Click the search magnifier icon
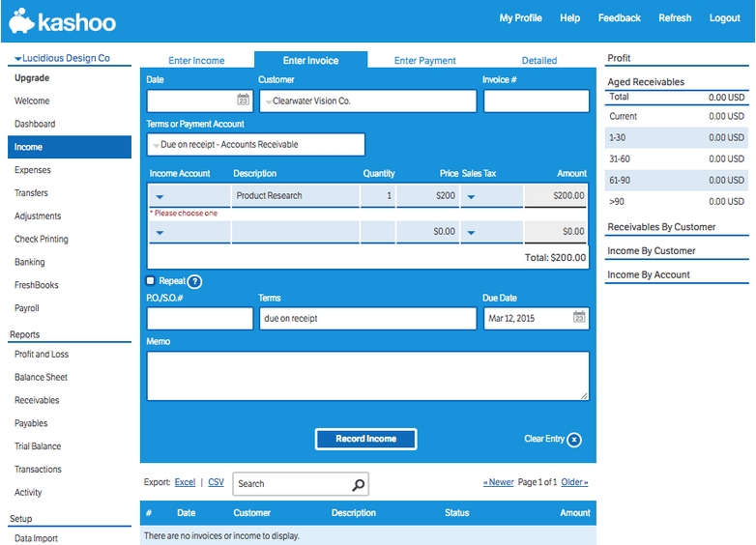This screenshot has height=545, width=756. tap(359, 484)
